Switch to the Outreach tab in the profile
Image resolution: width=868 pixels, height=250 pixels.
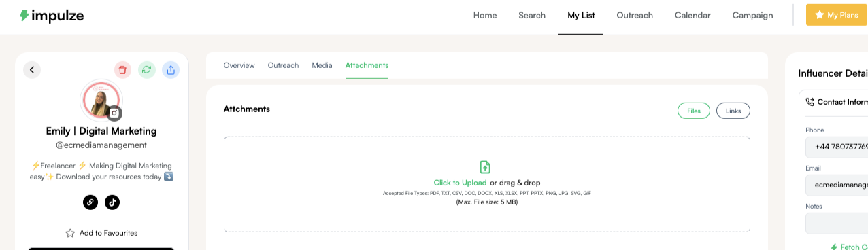(x=283, y=65)
